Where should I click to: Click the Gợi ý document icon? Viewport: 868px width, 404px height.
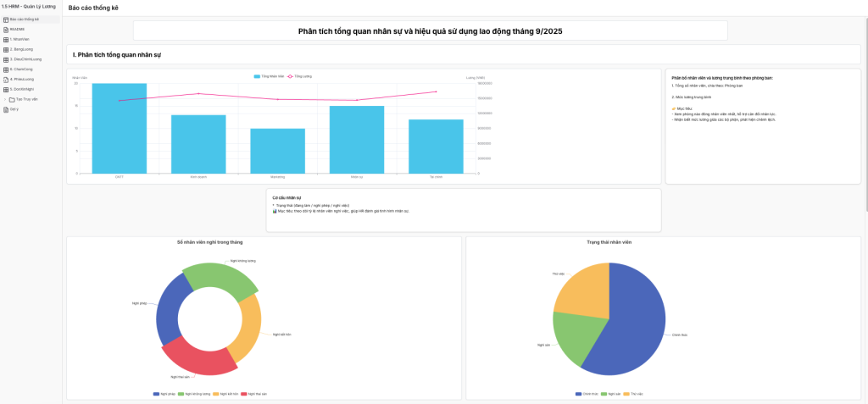coord(6,109)
